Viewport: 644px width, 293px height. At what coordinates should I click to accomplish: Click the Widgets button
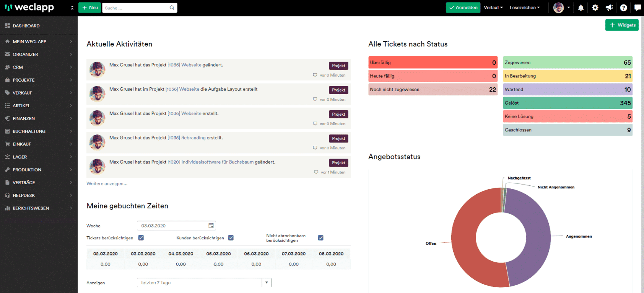pos(622,25)
